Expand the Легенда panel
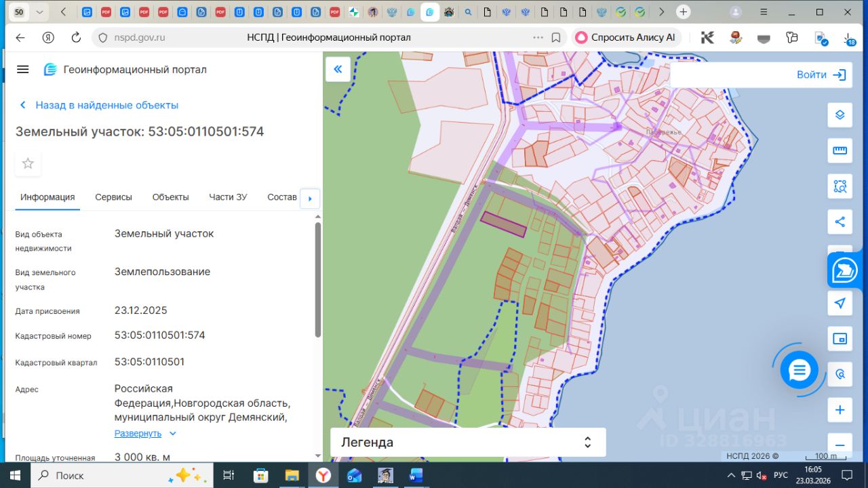 click(587, 443)
